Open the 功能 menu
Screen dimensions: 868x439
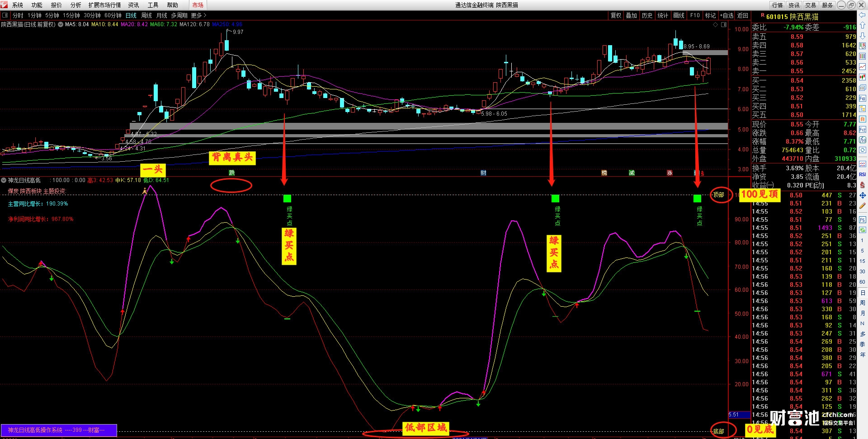(x=37, y=5)
